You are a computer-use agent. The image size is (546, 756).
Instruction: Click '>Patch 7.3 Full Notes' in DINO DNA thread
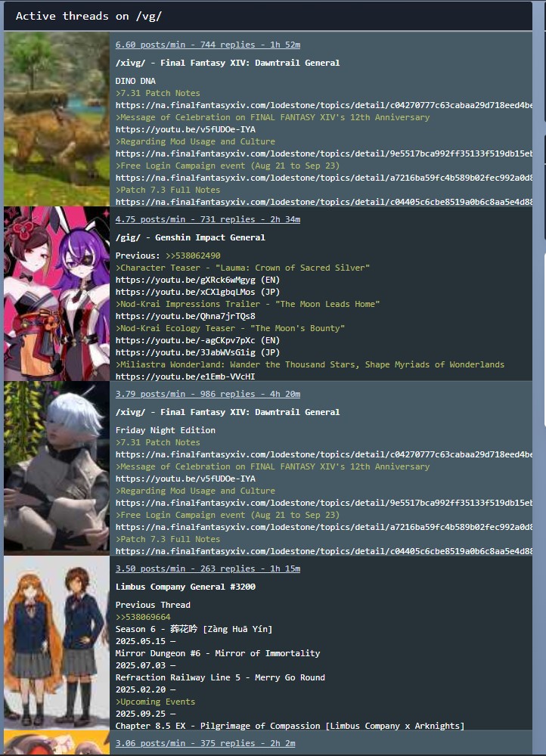(x=168, y=190)
